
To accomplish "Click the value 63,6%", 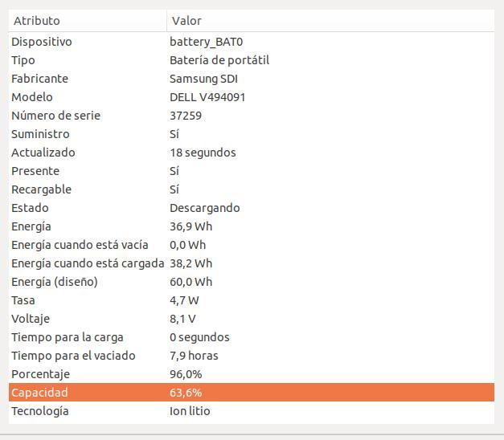I will point(186,393).
